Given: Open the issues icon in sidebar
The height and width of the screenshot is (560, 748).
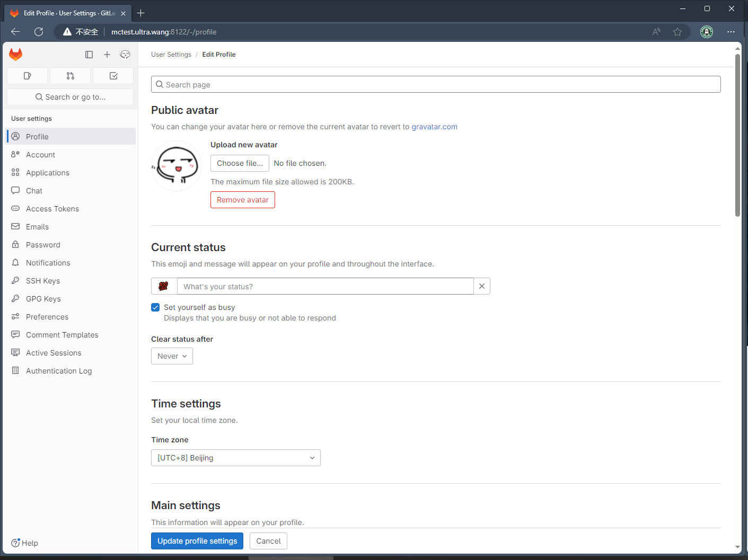Looking at the screenshot, I should click(x=28, y=76).
